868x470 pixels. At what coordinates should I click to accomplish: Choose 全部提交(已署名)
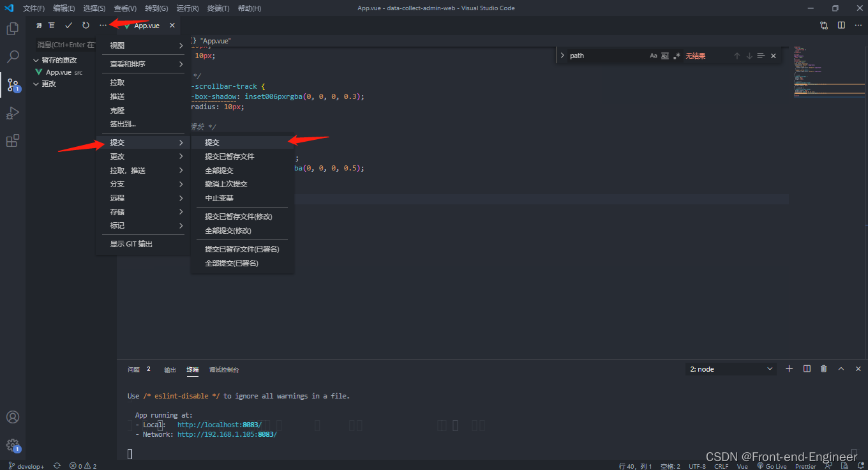click(243, 263)
